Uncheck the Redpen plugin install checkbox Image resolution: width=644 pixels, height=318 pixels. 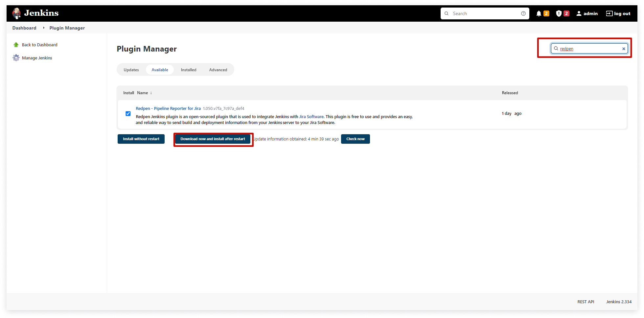pos(128,114)
